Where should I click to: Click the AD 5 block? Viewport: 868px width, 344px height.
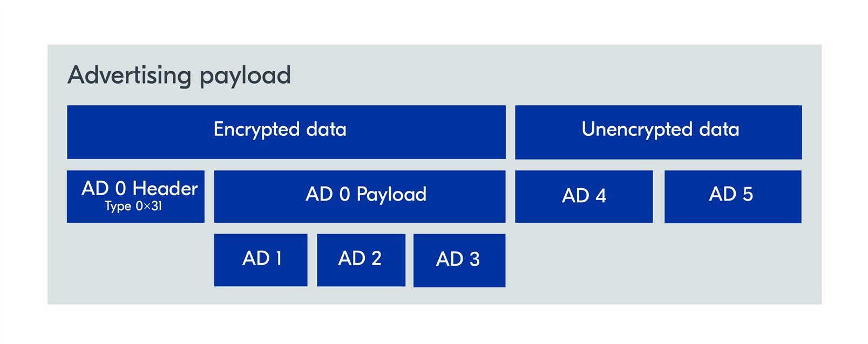(733, 197)
